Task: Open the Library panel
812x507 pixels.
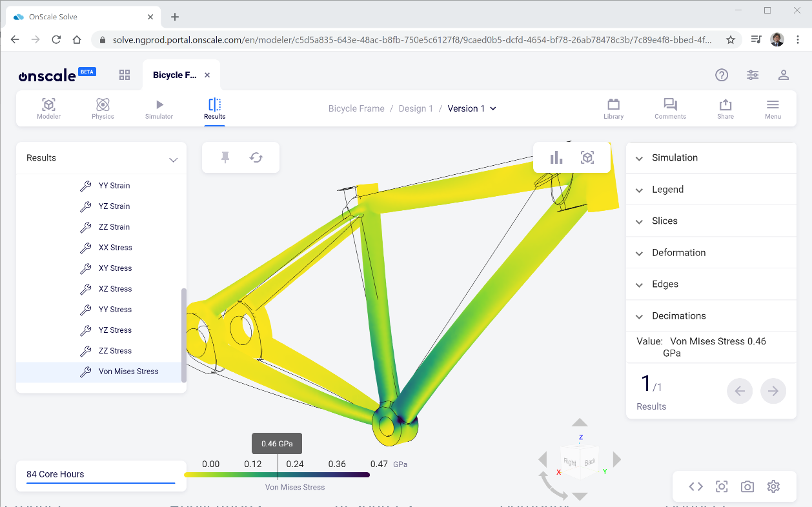Action: 613,108
